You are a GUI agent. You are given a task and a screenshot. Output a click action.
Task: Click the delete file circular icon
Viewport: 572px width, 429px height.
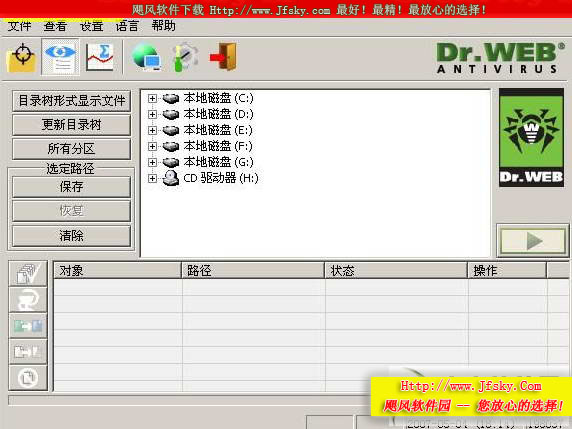pos(28,378)
